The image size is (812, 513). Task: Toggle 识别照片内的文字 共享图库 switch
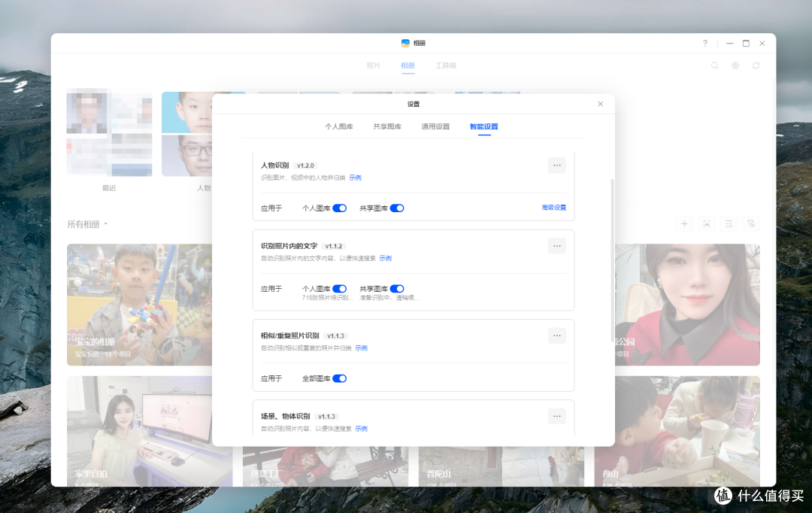point(397,289)
